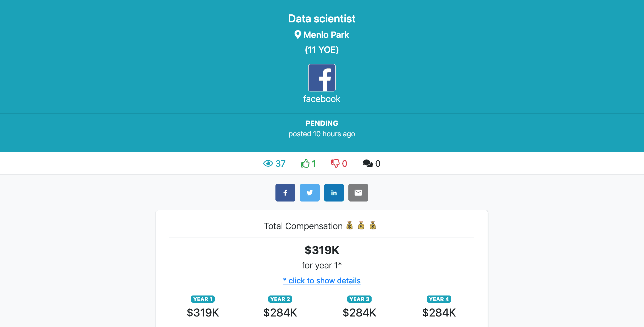Click the Menlo Park location pin icon
644x327 pixels.
tap(298, 35)
